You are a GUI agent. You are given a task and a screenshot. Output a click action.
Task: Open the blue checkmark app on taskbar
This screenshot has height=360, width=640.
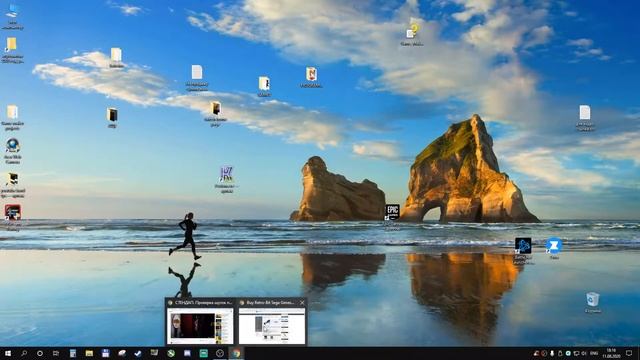click(138, 353)
